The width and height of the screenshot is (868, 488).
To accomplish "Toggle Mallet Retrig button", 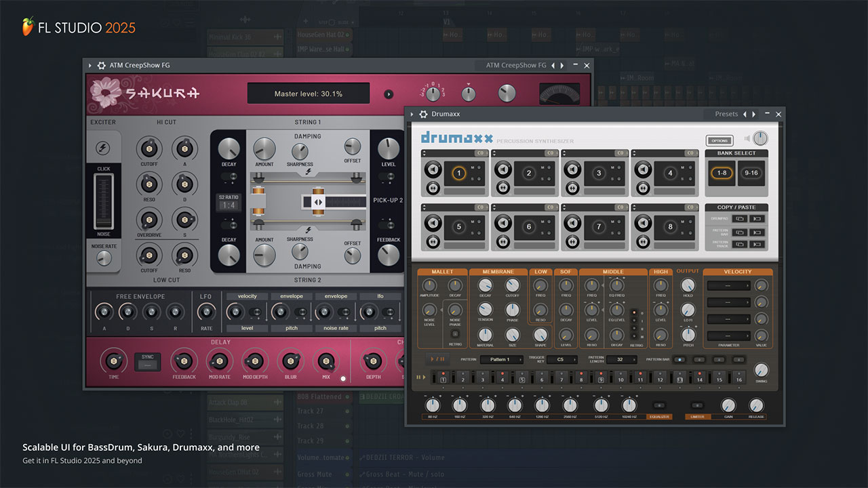I will [x=455, y=333].
